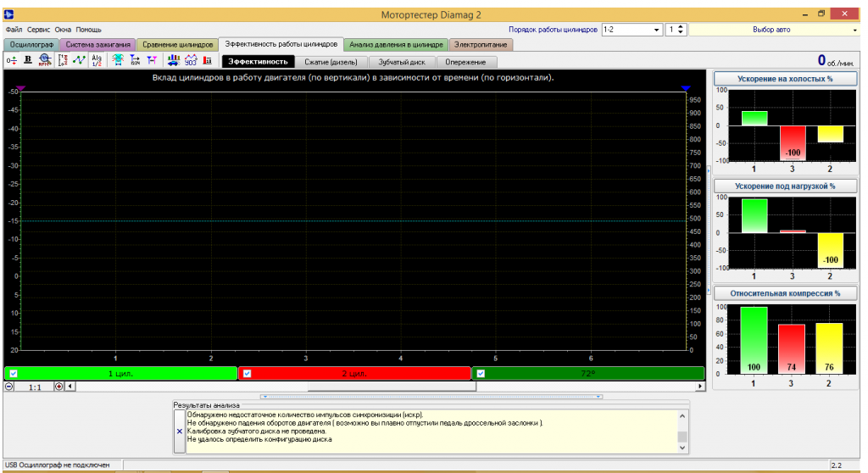Click the RPM magnifier search icon
Viewport: 868px width, 473px height.
click(45, 60)
